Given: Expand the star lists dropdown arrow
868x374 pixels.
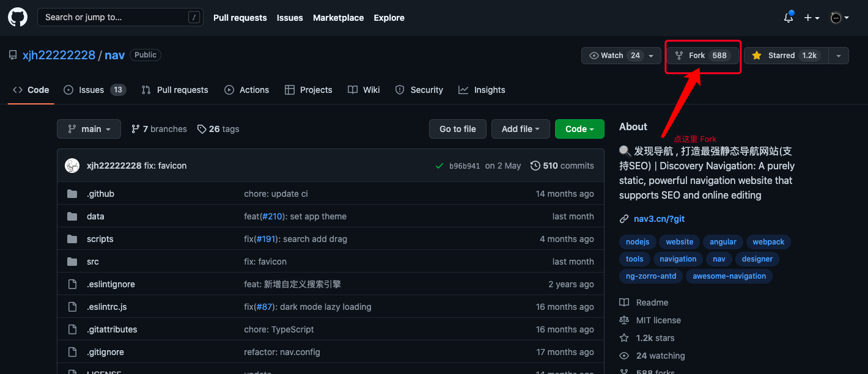Looking at the screenshot, I should (x=839, y=56).
